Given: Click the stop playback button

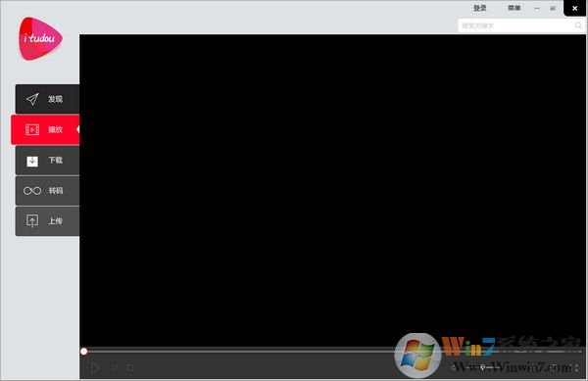Looking at the screenshot, I should point(130,367).
